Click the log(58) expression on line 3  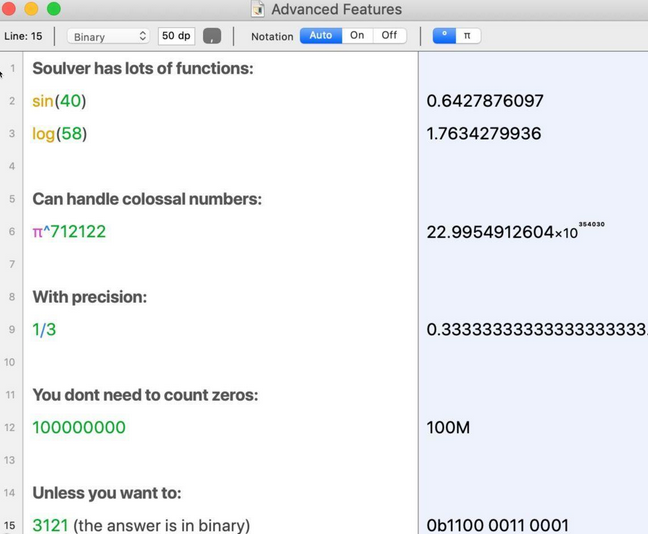point(59,133)
